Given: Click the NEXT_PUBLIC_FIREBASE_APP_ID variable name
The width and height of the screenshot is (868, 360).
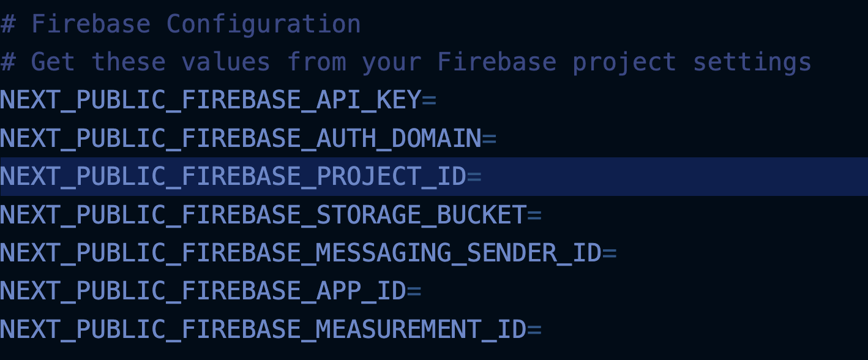Looking at the screenshot, I should tap(203, 291).
